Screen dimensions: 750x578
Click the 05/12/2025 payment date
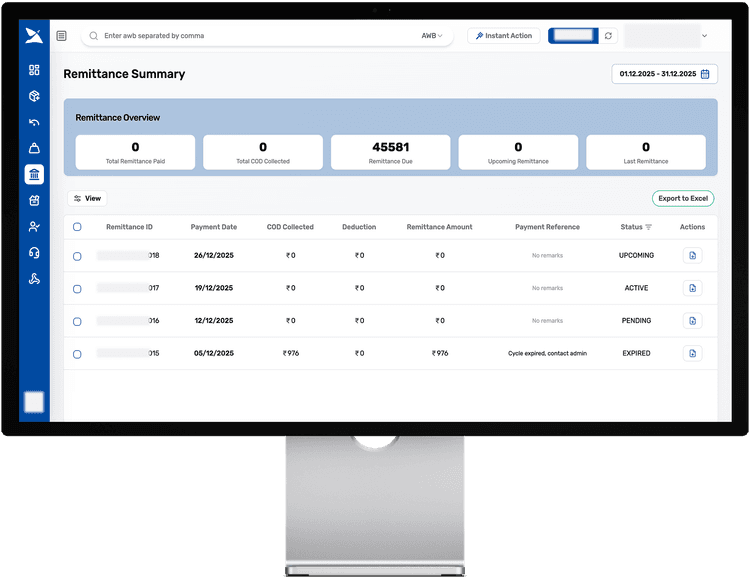point(214,353)
